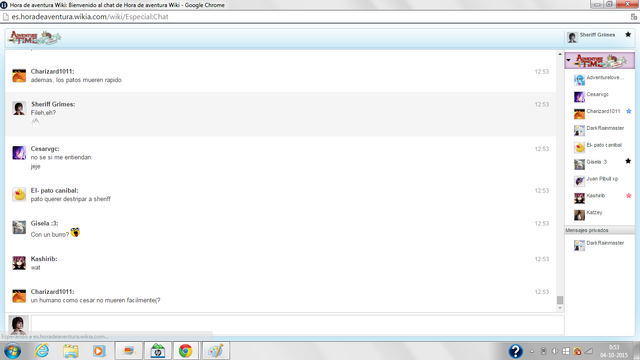Click own avatar beside the message box

[18, 325]
